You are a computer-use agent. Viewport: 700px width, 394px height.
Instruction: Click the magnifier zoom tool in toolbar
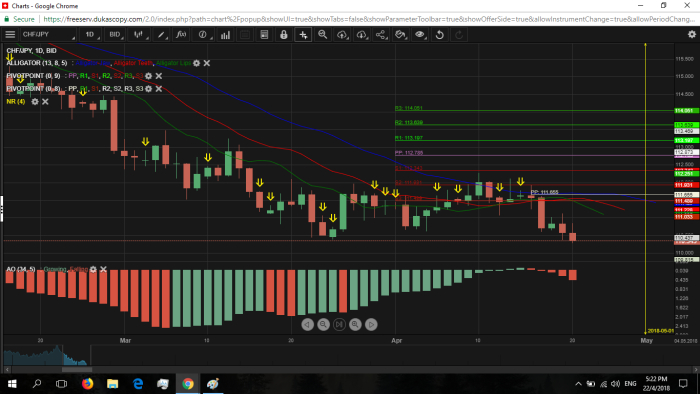click(322, 34)
